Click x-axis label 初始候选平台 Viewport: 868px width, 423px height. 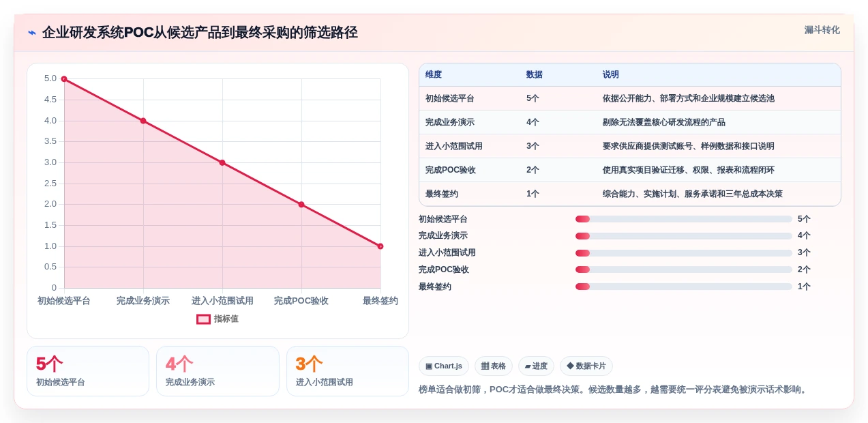64,301
